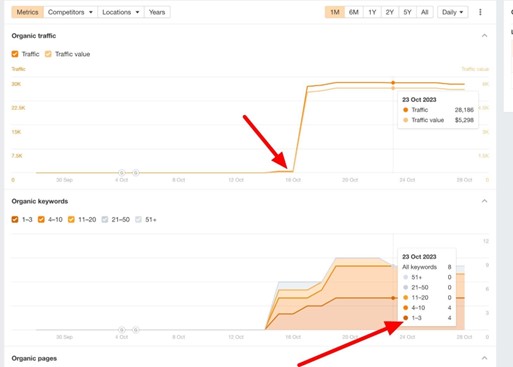Select the 6M time range

(354, 12)
